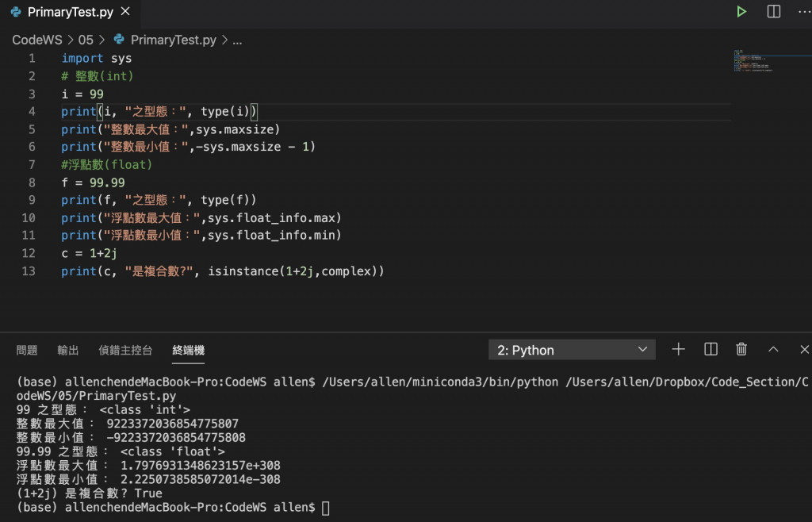812x522 pixels.
Task: Maximize the panel with the up chevron
Action: tap(773, 350)
